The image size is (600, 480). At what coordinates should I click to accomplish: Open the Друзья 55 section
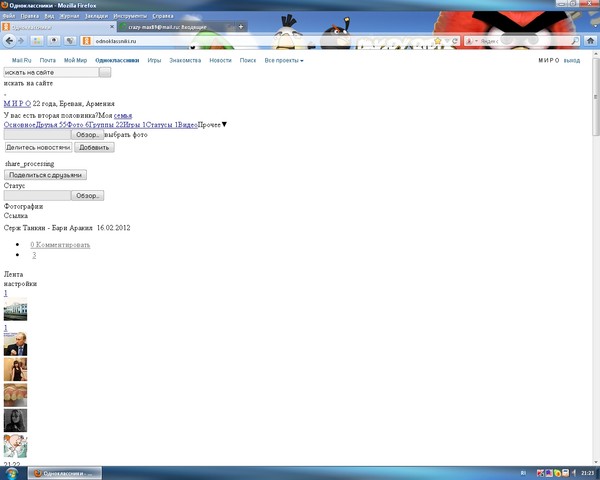point(51,125)
